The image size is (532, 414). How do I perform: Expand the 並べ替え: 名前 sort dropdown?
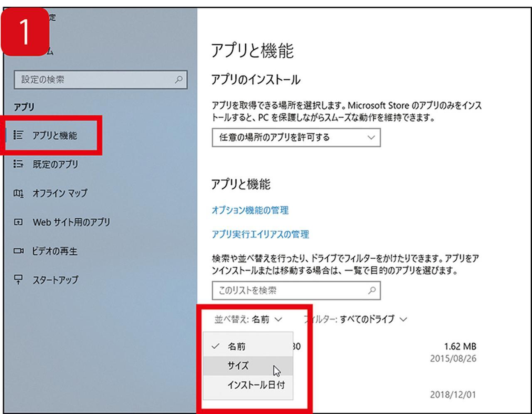pyautogui.click(x=248, y=319)
